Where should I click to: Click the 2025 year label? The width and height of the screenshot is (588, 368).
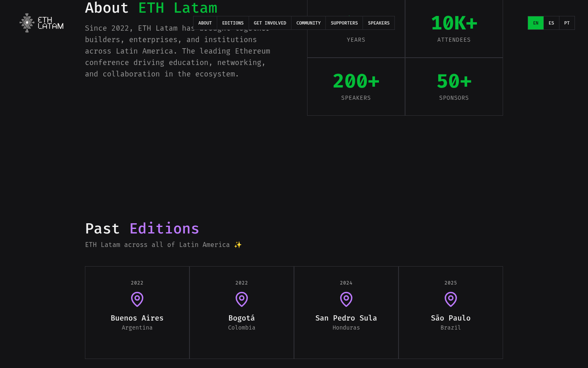[451, 283]
